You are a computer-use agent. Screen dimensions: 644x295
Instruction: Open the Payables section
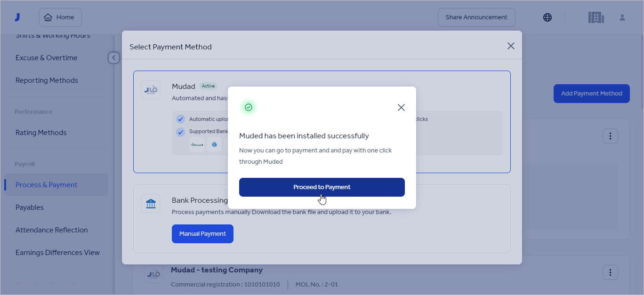point(30,207)
